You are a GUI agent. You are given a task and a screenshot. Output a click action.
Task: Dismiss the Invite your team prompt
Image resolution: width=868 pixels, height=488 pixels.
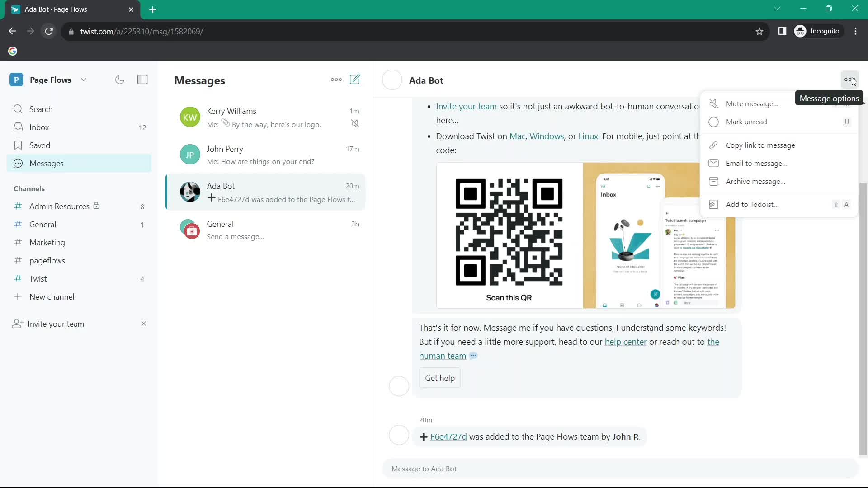tap(144, 324)
